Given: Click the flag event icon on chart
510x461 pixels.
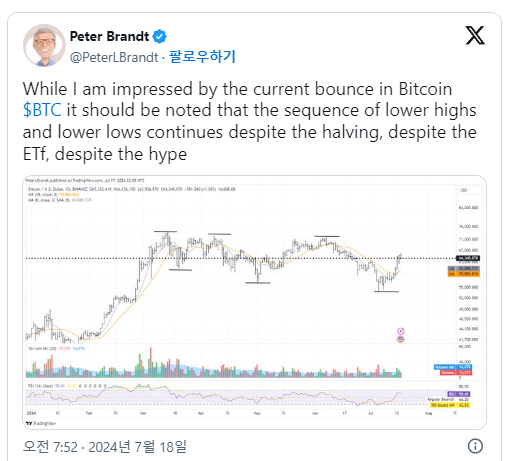Looking at the screenshot, I should click(401, 339).
